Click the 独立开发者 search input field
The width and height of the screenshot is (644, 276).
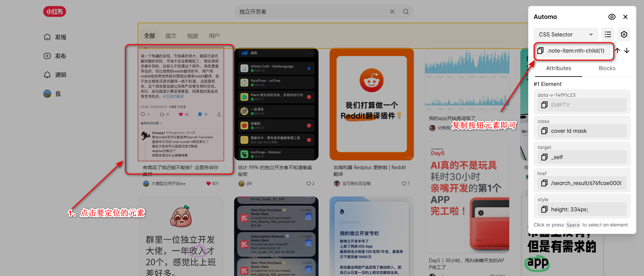click(x=311, y=11)
